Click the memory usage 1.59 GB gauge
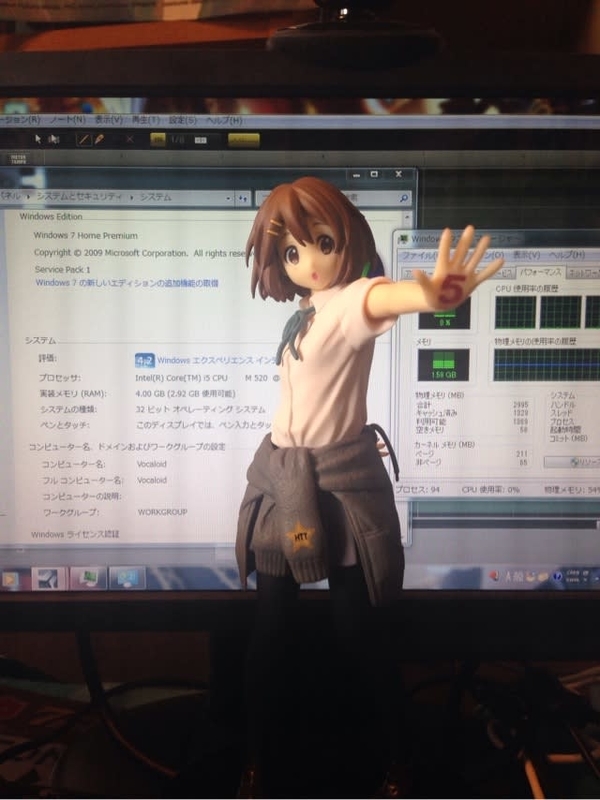The image size is (600, 800). click(x=443, y=365)
